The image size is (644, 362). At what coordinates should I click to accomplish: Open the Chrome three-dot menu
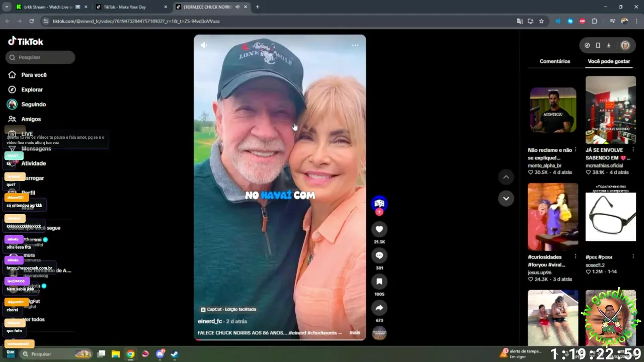click(636, 21)
